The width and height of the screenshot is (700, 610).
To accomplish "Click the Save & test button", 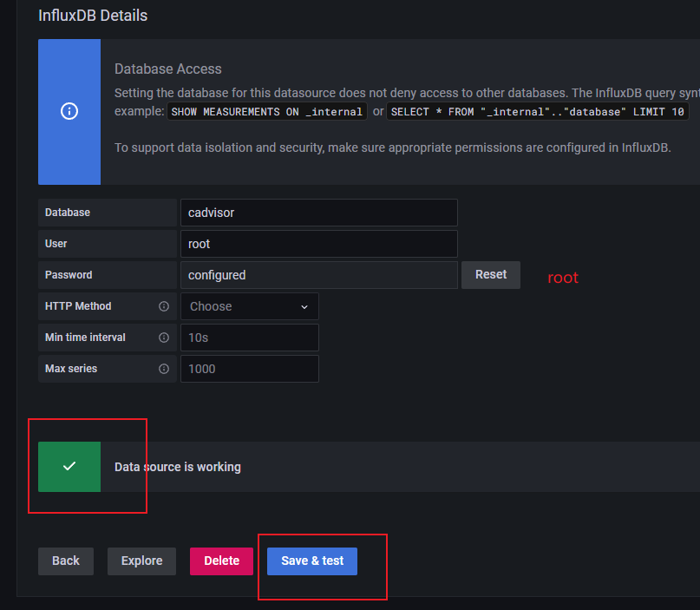I will coord(312,561).
